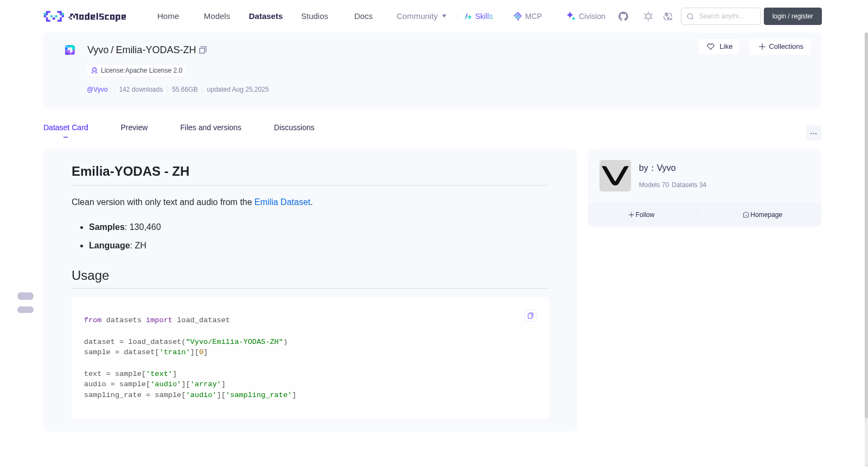Screen dimensions: 868x467
Task: View the Discussions tab
Action: [x=294, y=127]
